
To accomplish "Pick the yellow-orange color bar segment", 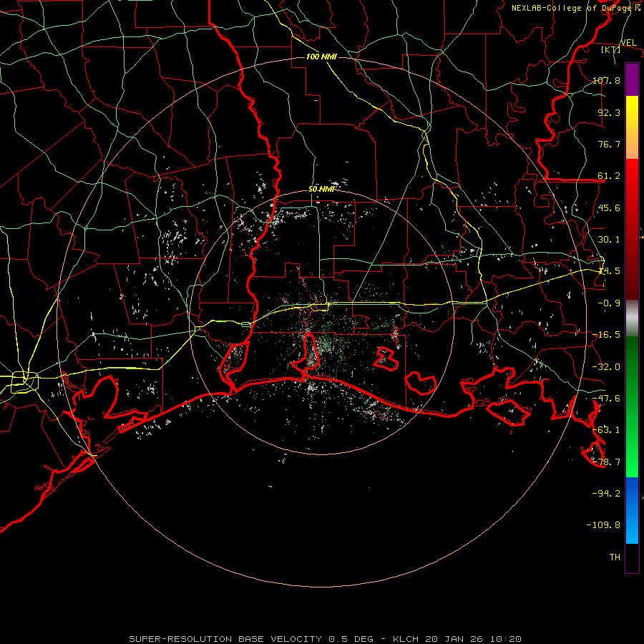I will [632, 127].
